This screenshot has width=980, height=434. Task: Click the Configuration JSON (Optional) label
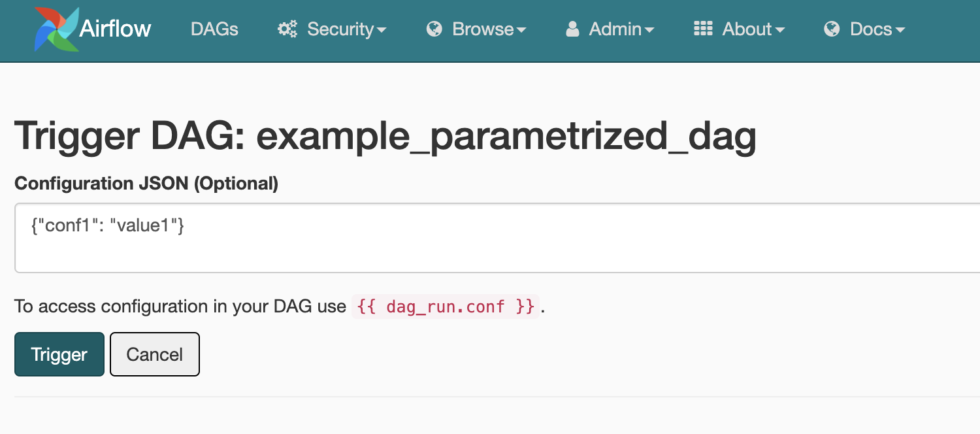(146, 184)
